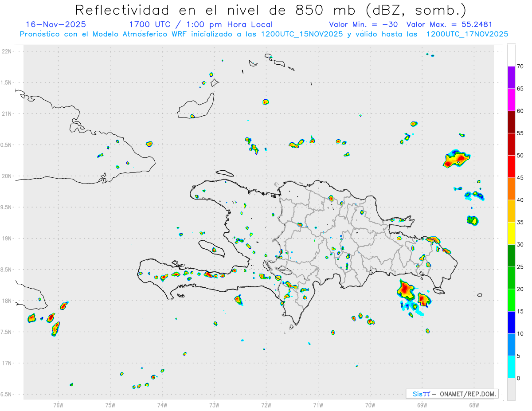532x411 pixels.
Task: Click the '21N' latitude label
Action: pos(7,114)
